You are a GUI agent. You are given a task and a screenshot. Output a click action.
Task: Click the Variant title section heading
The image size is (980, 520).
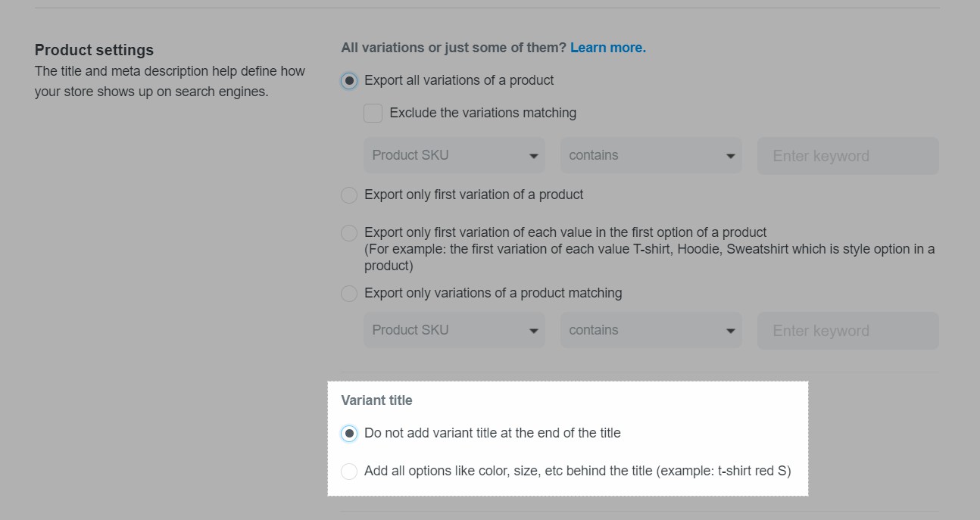pos(376,400)
